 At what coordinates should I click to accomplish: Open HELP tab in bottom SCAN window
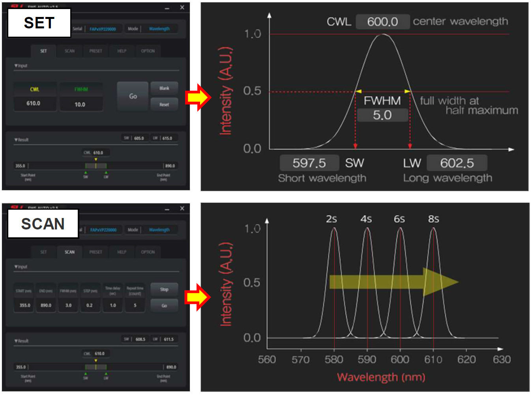[x=122, y=252]
